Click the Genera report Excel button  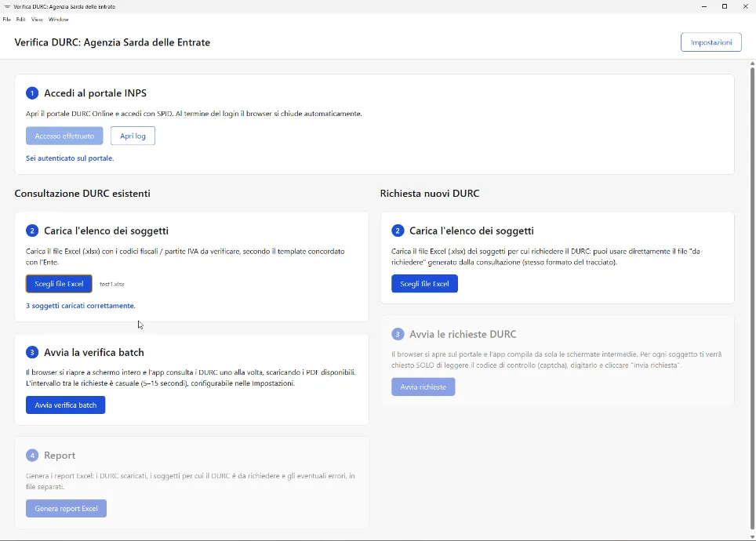point(66,509)
